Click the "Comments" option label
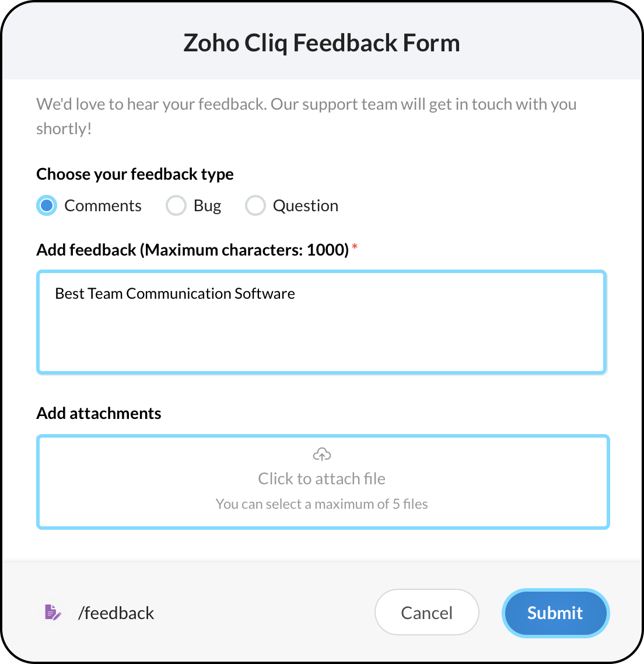This screenshot has height=664, width=644. (x=103, y=205)
